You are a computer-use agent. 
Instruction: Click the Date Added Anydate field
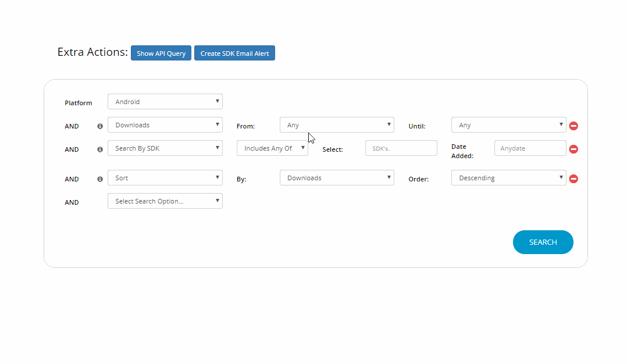(x=530, y=148)
